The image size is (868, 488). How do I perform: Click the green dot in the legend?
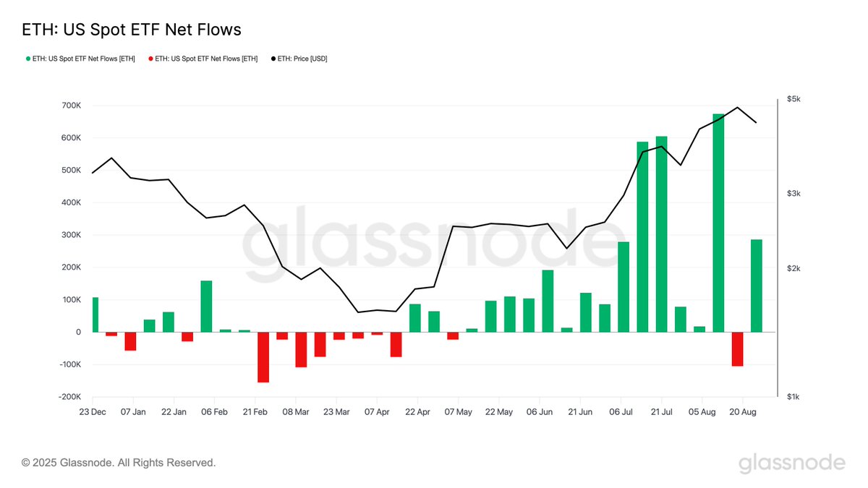28,59
